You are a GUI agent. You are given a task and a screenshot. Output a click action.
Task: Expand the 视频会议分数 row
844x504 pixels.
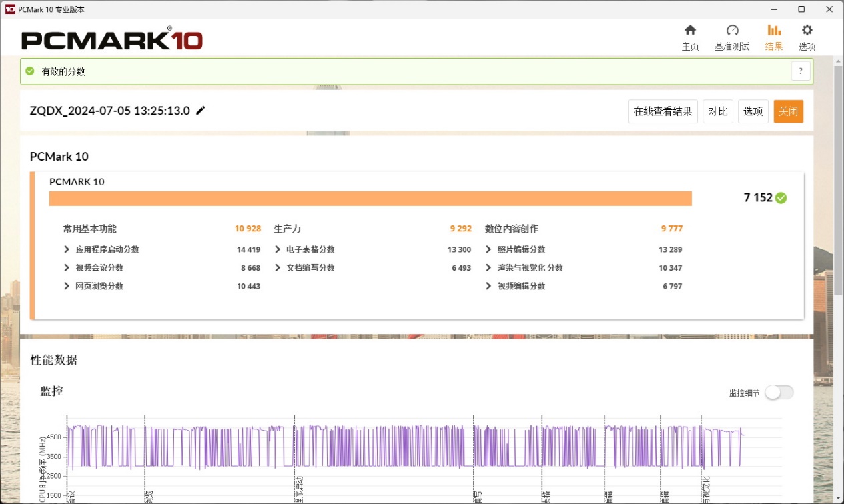67,268
